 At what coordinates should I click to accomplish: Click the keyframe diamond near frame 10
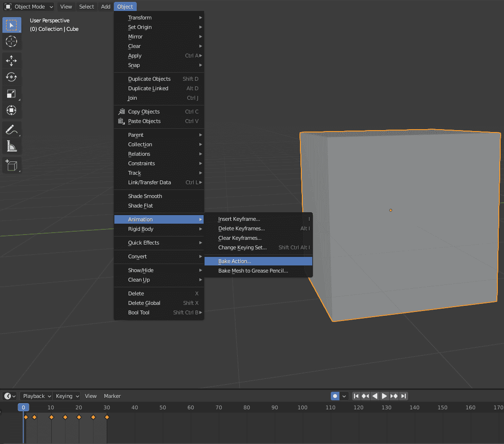pyautogui.click(x=51, y=417)
